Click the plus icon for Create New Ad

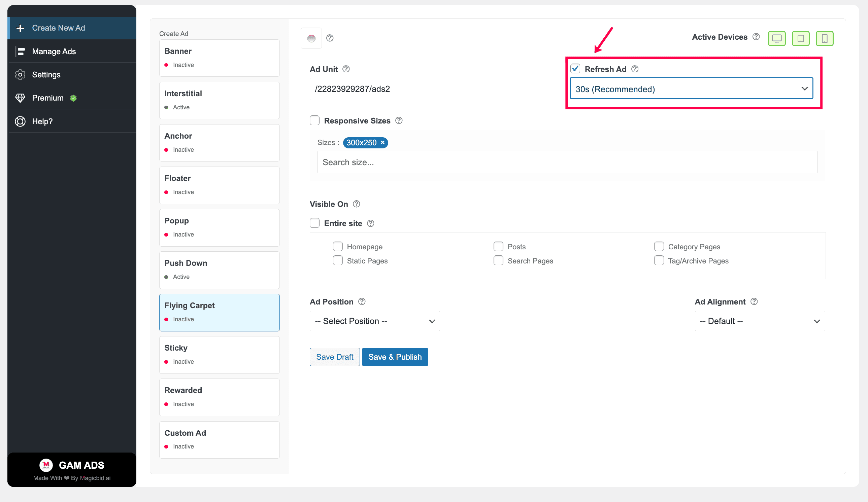coord(20,28)
